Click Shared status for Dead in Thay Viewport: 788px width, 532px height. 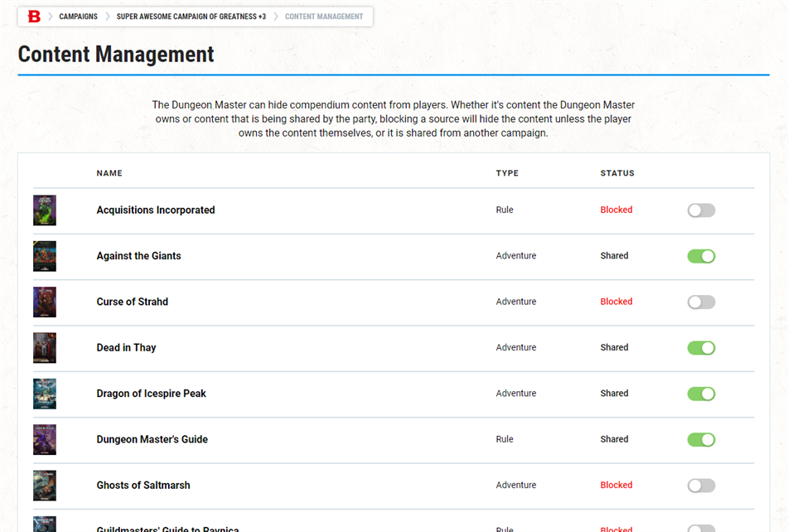click(614, 347)
